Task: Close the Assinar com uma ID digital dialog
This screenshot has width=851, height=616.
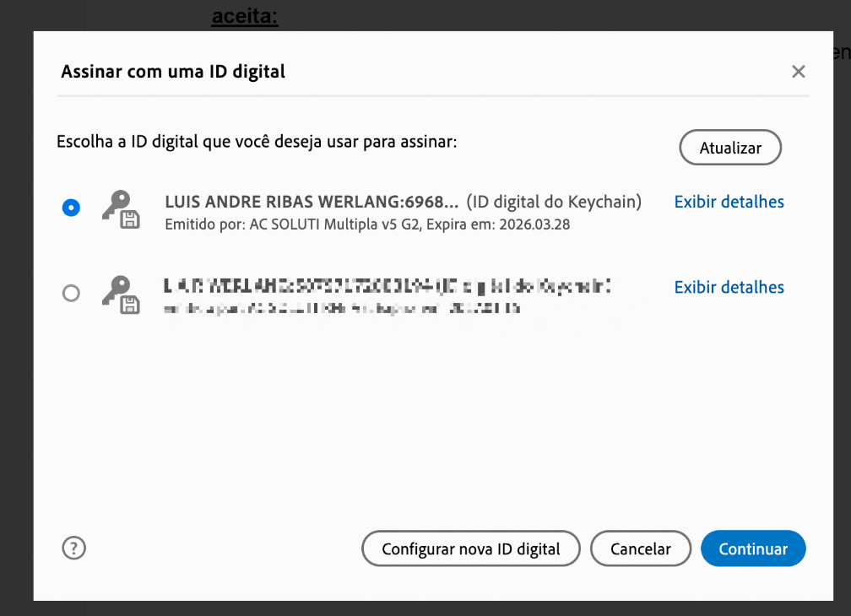Action: 798,72
